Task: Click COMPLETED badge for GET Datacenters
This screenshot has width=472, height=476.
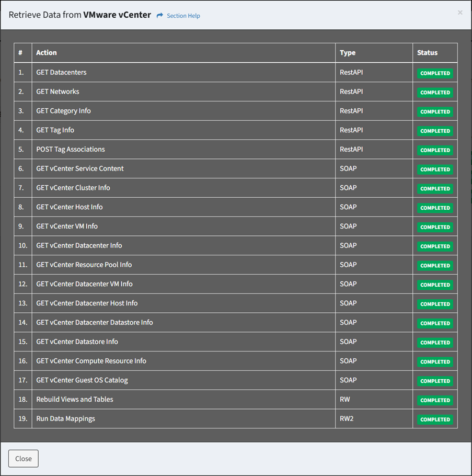Action: [435, 73]
